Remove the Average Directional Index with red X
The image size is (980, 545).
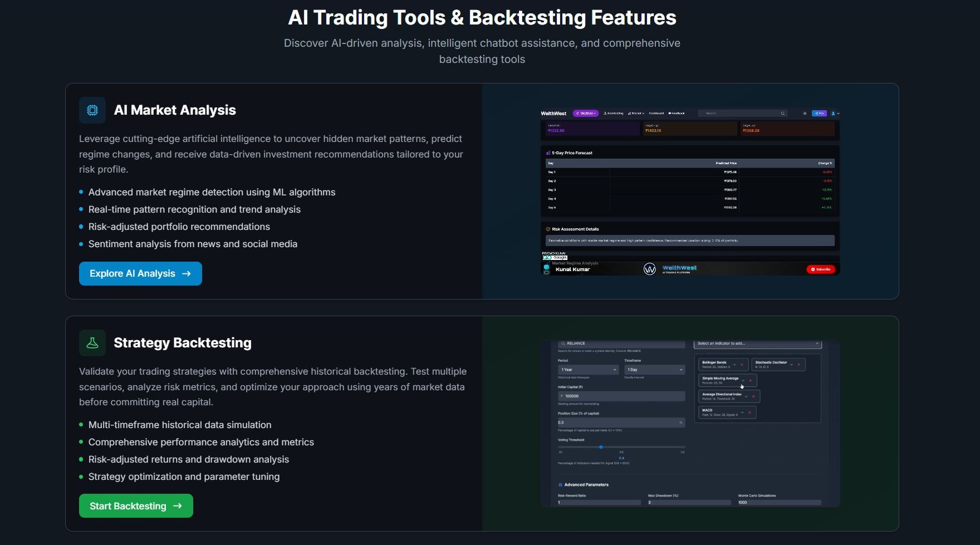pyautogui.click(x=753, y=396)
